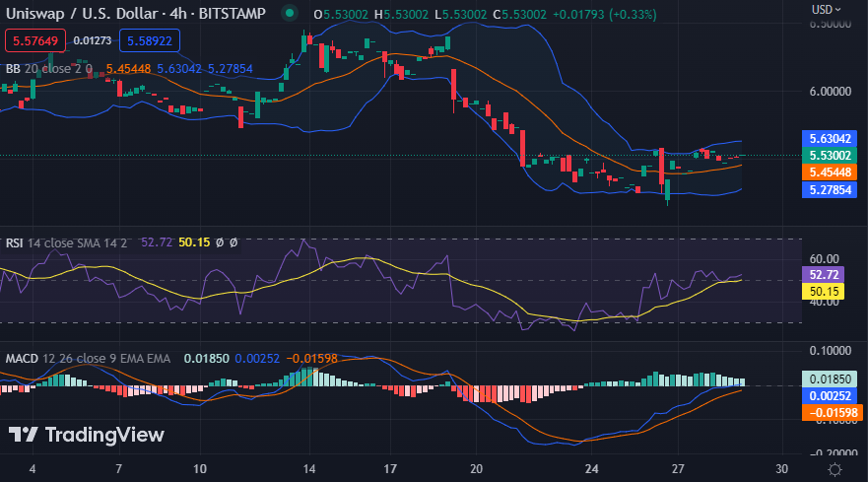Image resolution: width=868 pixels, height=482 pixels.
Task: Click the MACD histogram value 0.01850 in legend
Action: (207, 359)
